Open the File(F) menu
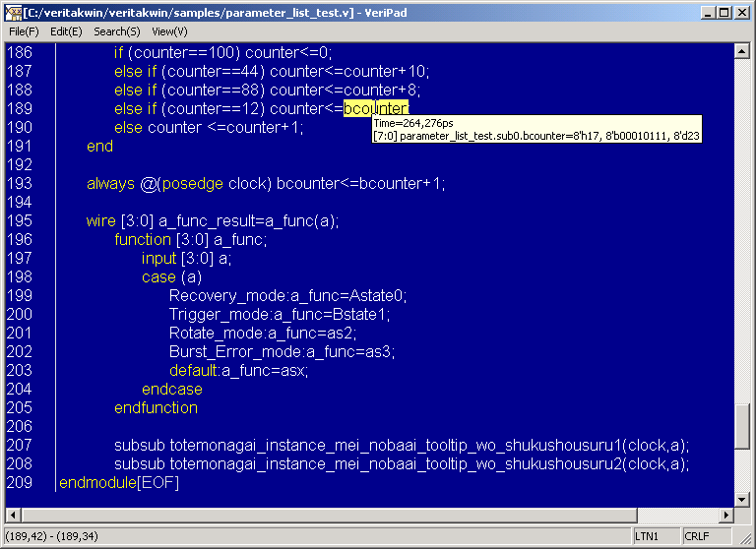This screenshot has height=549, width=756. (x=24, y=31)
